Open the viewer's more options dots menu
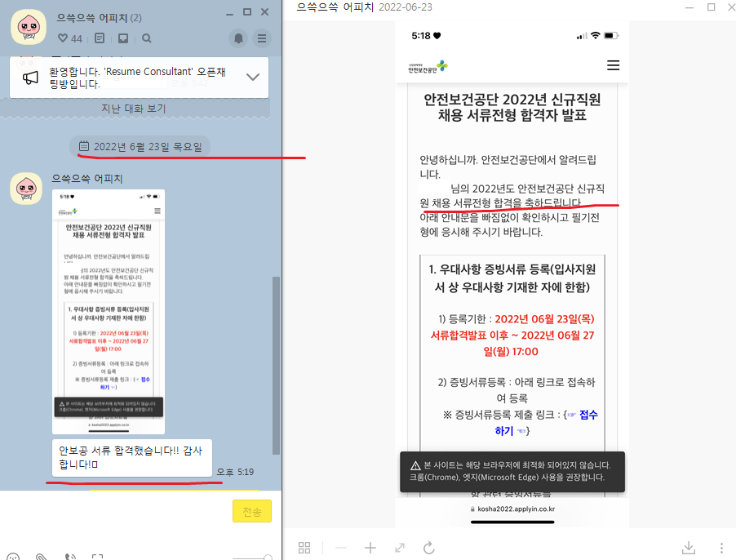The height and width of the screenshot is (560, 736). [721, 548]
